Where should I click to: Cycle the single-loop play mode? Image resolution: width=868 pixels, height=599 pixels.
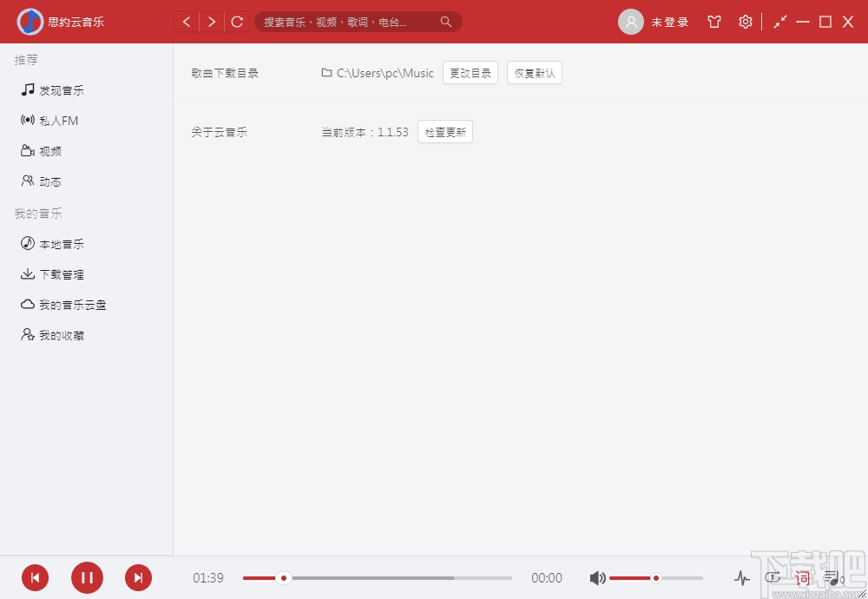[x=772, y=576]
